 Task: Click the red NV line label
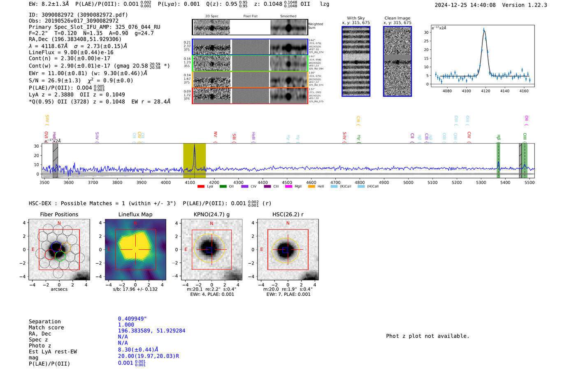click(215, 137)
